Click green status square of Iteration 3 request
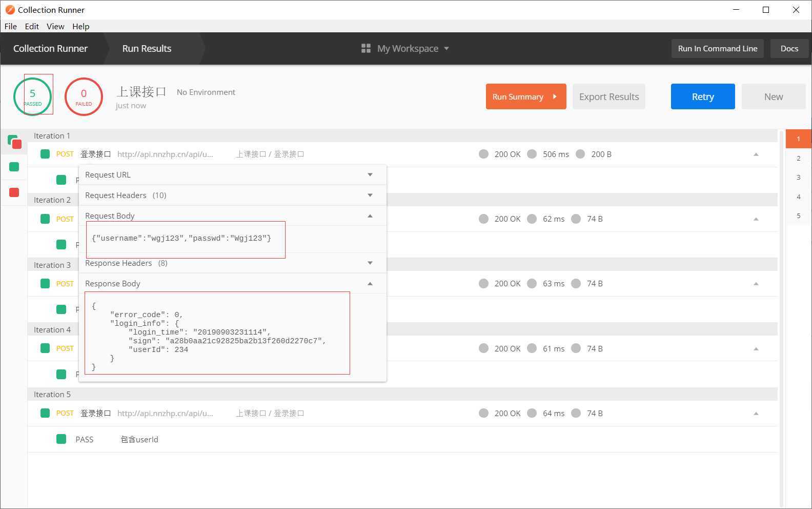This screenshot has width=812, height=509. 45,283
